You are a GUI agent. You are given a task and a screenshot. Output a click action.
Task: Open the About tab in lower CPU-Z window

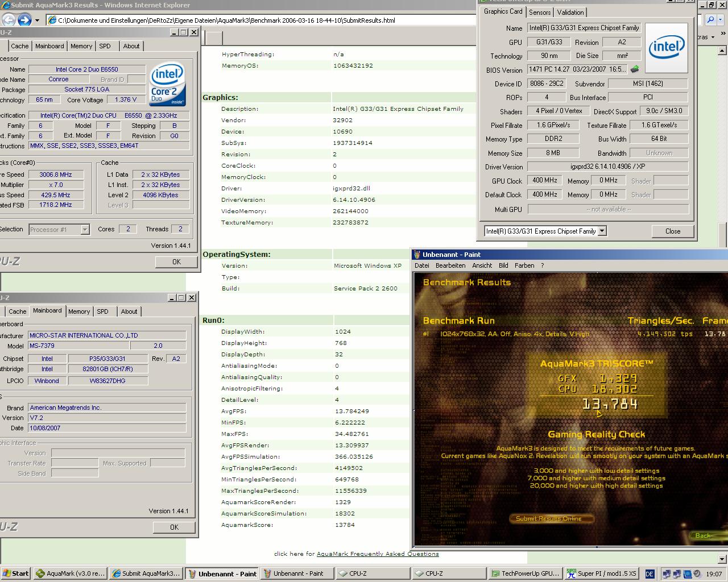[129, 311]
